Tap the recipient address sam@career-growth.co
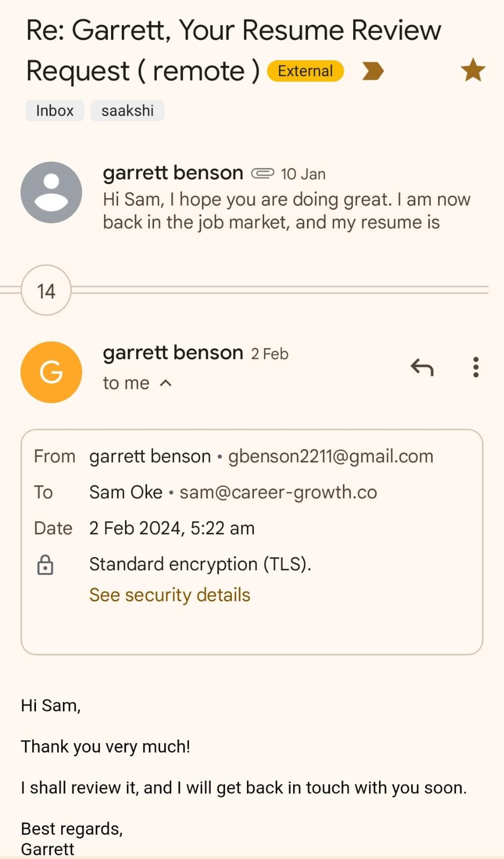 (x=278, y=492)
